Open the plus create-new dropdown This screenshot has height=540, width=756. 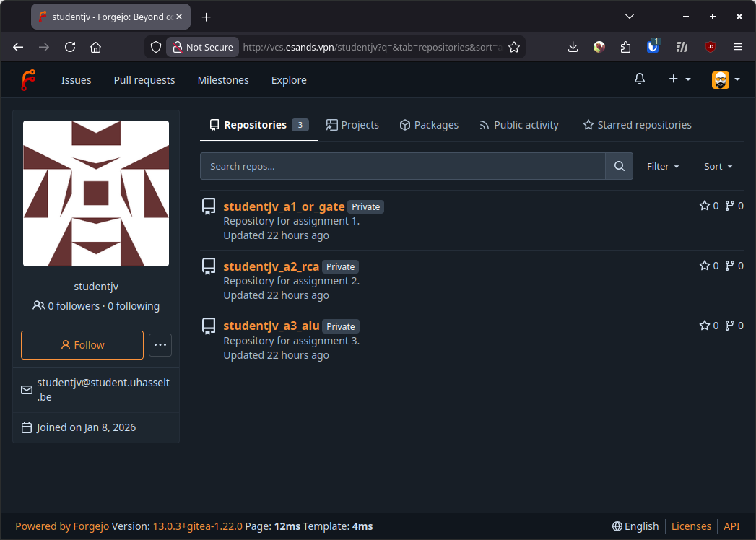[x=679, y=79]
